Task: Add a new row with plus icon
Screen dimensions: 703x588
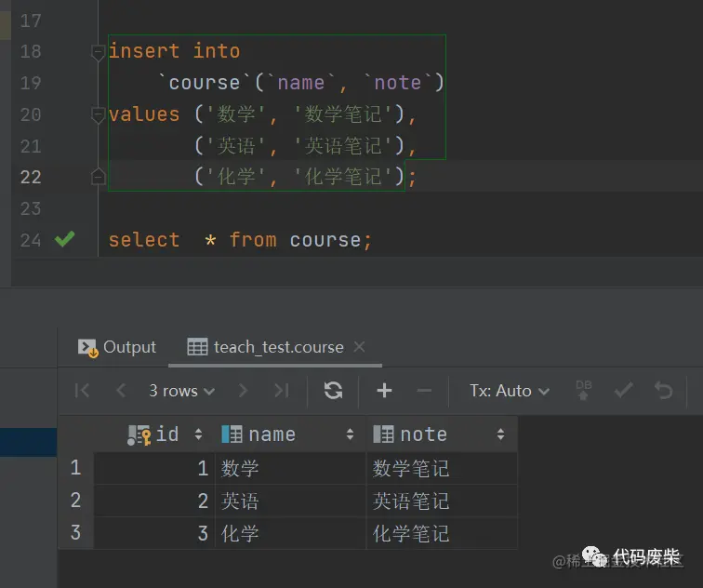Action: [x=384, y=391]
